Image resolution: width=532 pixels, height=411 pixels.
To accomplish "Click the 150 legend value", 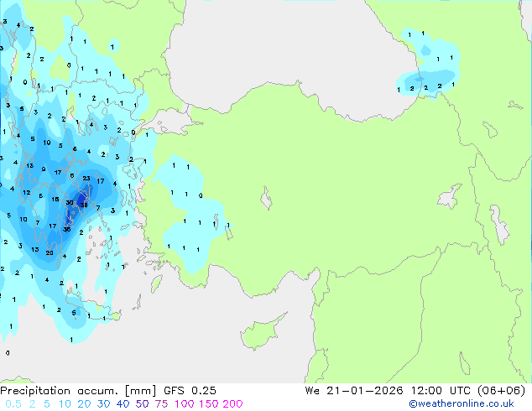I will 208,404.
